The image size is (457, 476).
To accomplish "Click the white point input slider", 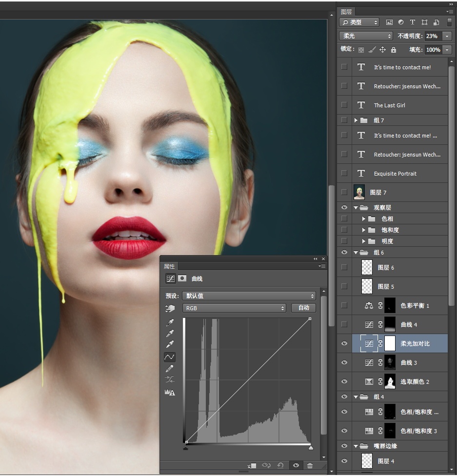I will pyautogui.click(x=311, y=448).
